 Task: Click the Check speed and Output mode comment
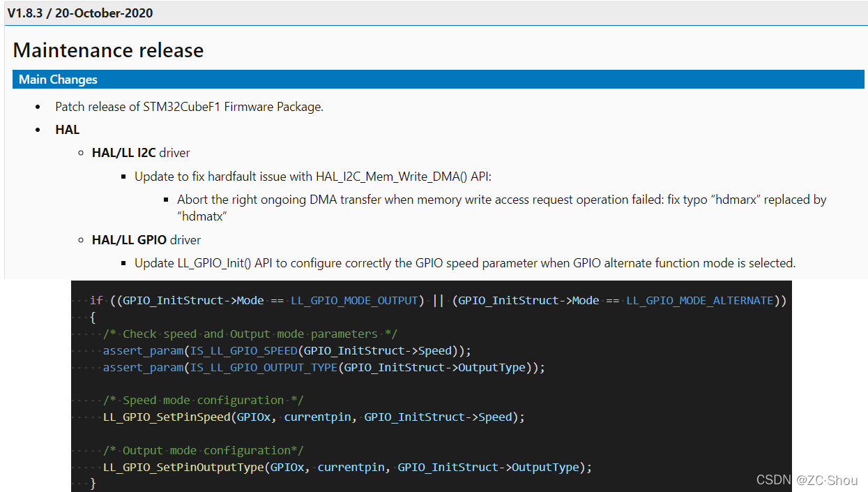250,334
